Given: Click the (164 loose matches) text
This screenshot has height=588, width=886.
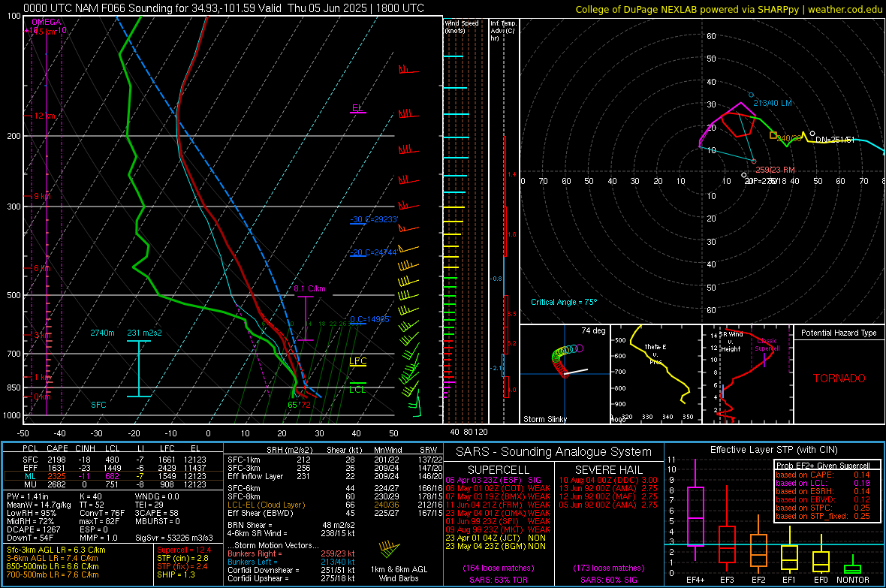Looking at the screenshot, I should pos(499,568).
